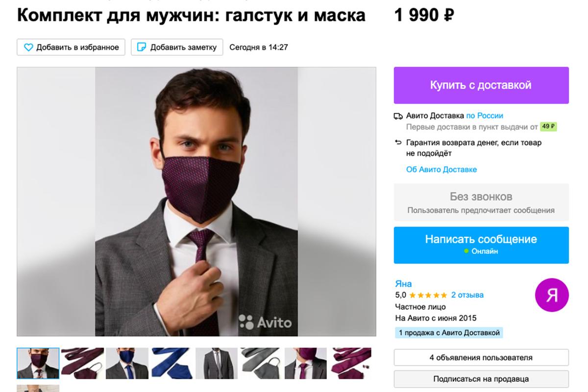Select the fifth thumbnail showing full gray suit
Viewport: 588px width, 392px height.
(x=217, y=363)
